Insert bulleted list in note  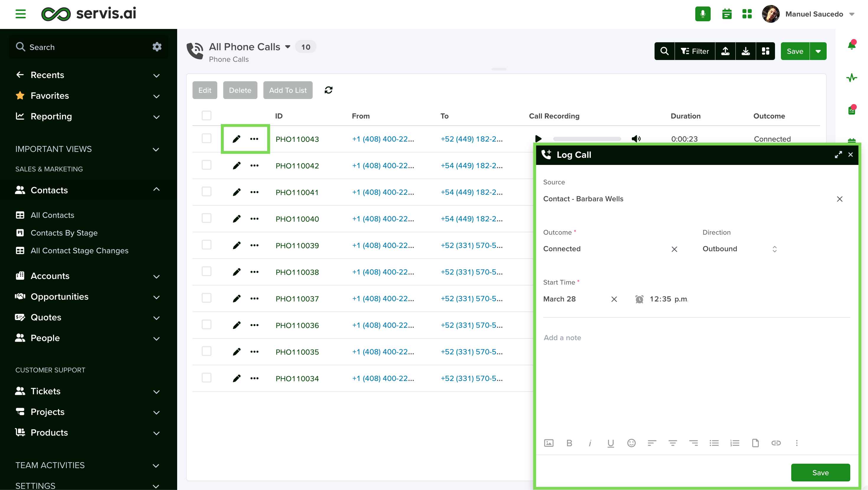714,443
